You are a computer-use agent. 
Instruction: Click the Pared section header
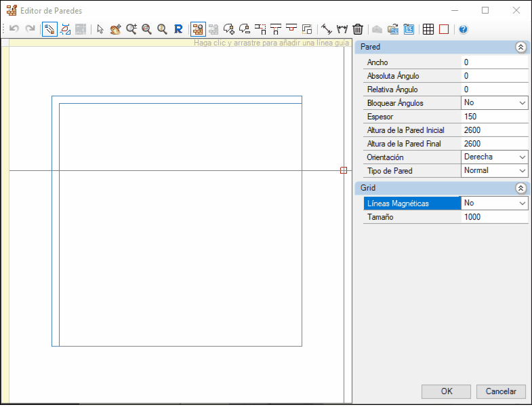(441, 47)
